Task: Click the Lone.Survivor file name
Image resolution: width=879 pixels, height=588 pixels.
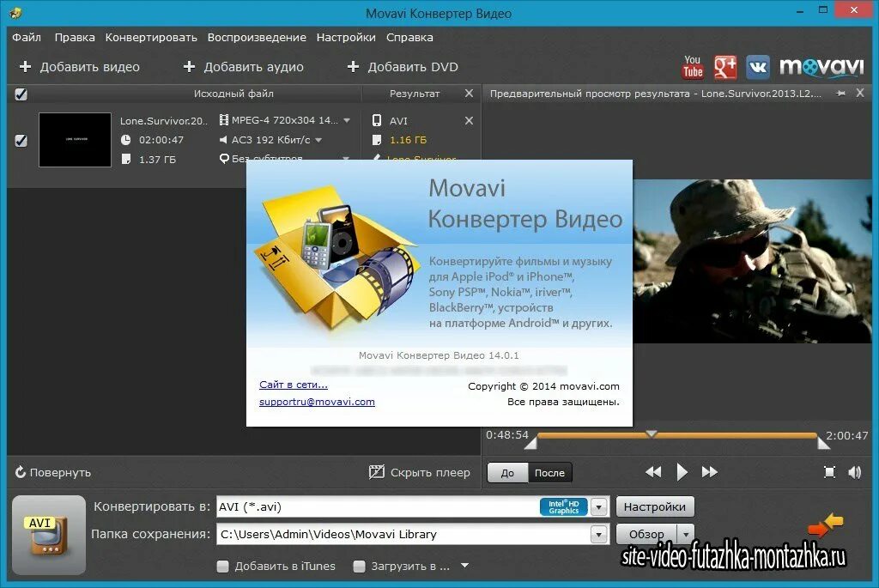Action: tap(164, 120)
